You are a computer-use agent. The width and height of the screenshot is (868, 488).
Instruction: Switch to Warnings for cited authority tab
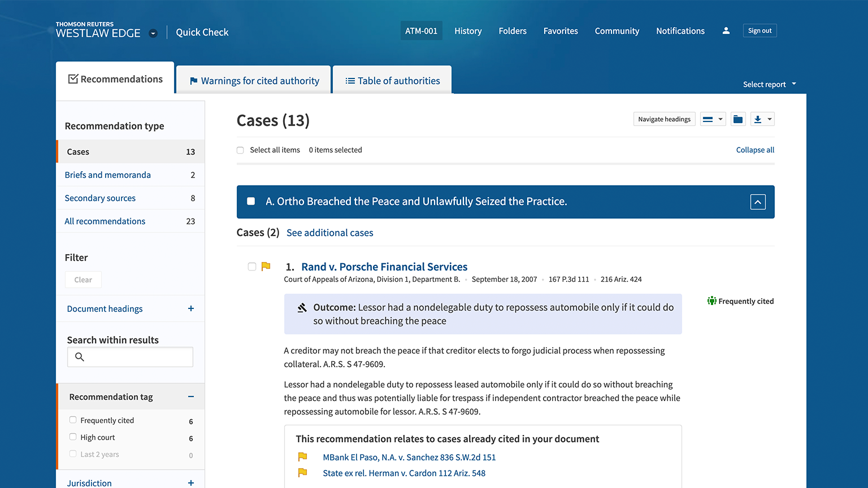(x=254, y=81)
